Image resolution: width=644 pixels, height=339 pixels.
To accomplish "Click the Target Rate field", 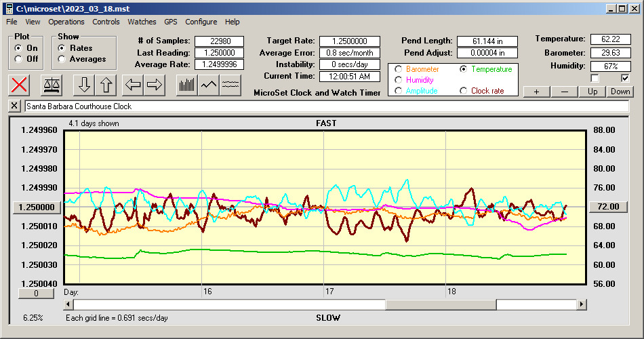I will [350, 41].
